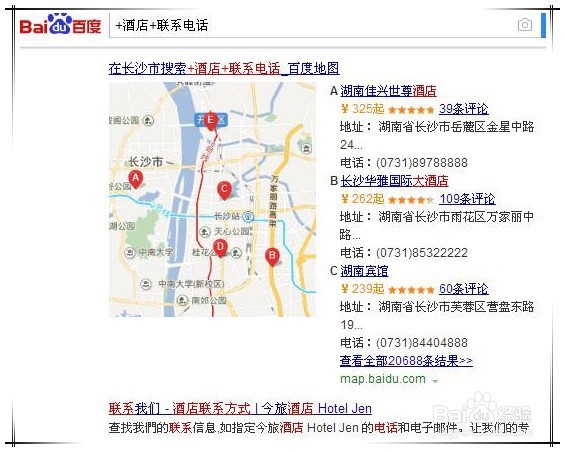
Task: Click phone number (0731)84404888
Action: [422, 342]
